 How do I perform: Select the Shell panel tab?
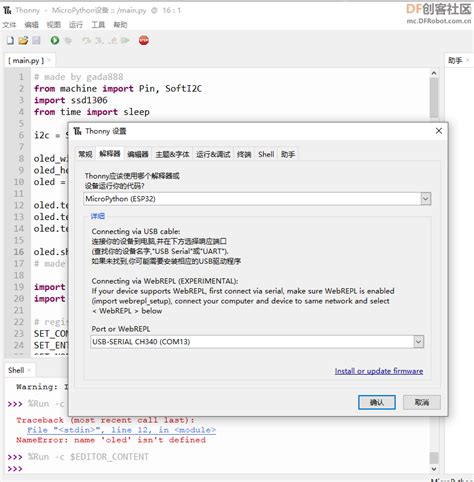(x=16, y=370)
